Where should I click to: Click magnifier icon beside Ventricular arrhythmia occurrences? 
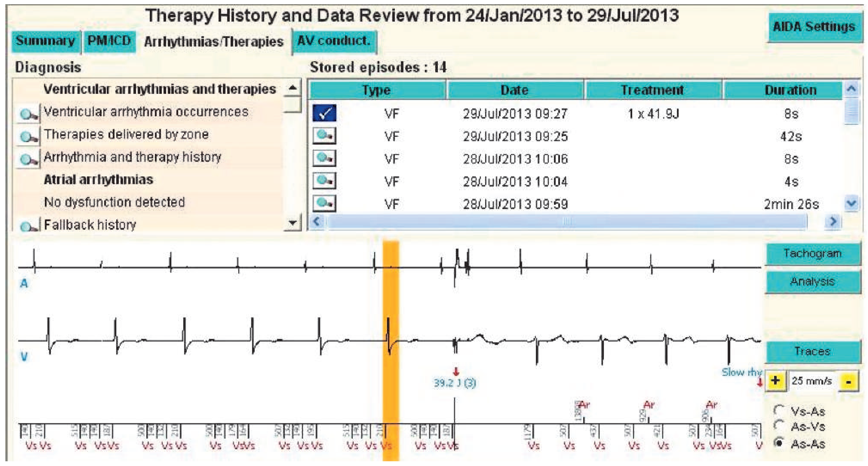pos(28,113)
